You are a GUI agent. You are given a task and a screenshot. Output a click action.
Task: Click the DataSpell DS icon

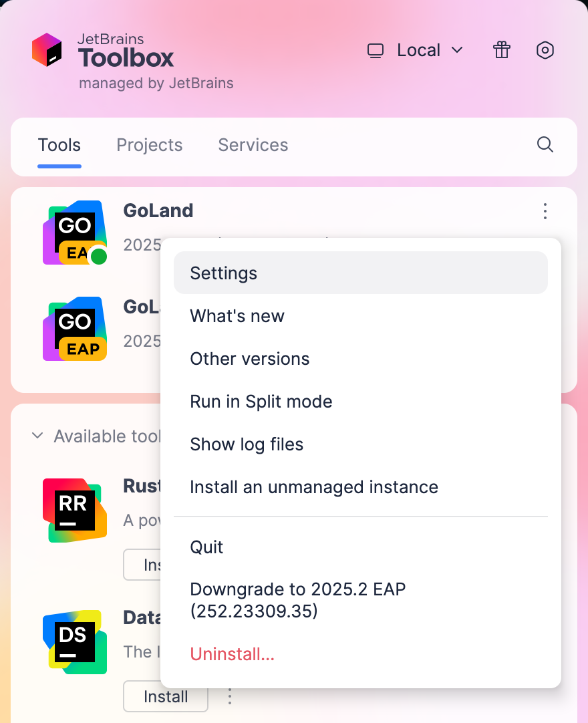74,643
